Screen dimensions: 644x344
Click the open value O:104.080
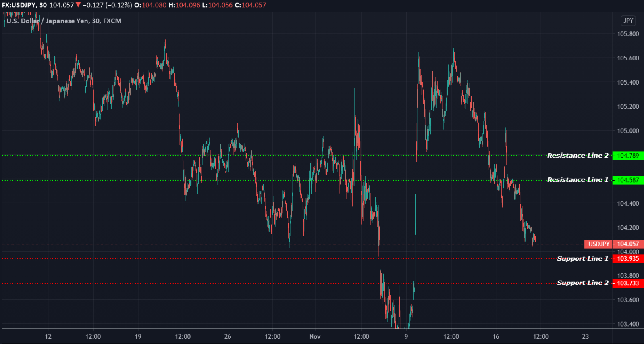pos(150,5)
